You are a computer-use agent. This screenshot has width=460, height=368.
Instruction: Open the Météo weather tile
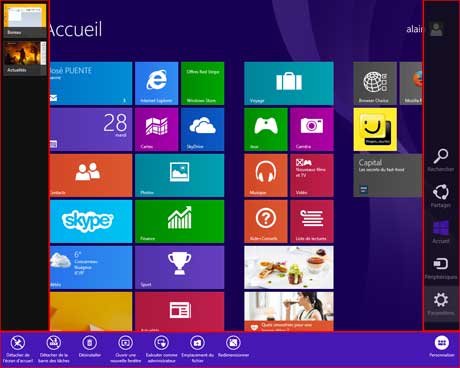click(91, 267)
